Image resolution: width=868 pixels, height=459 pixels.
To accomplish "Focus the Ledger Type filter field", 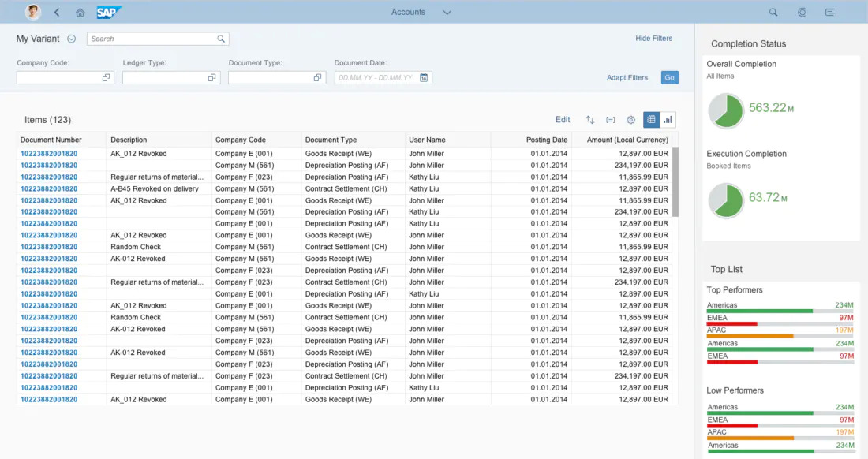I will coord(171,78).
